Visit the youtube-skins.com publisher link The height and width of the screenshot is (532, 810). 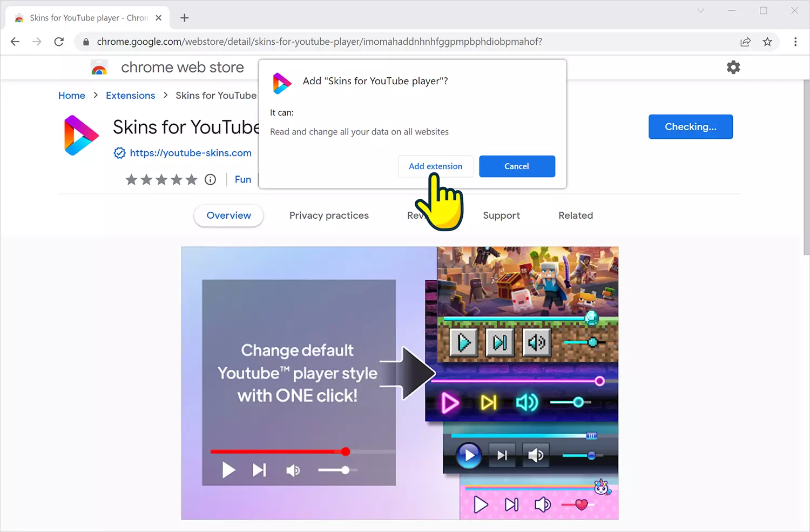(x=191, y=153)
